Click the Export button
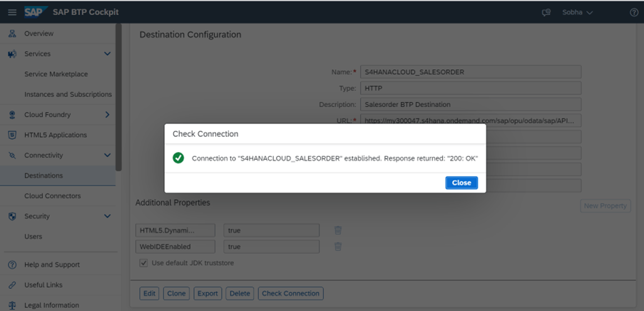The image size is (644, 311). [x=208, y=293]
